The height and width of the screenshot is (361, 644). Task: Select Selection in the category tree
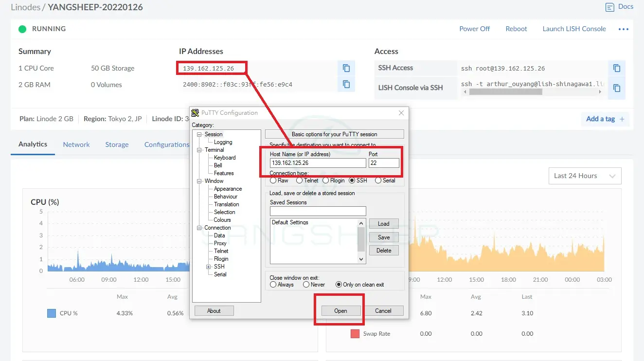[x=224, y=212]
